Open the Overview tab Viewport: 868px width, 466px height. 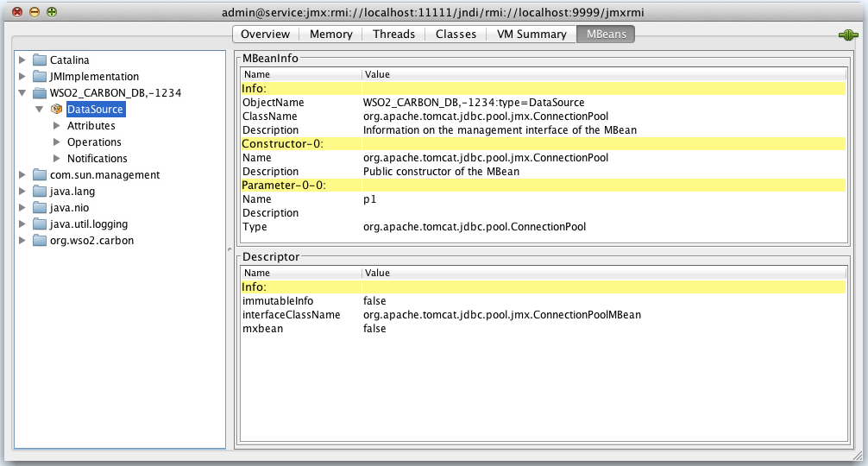click(265, 35)
